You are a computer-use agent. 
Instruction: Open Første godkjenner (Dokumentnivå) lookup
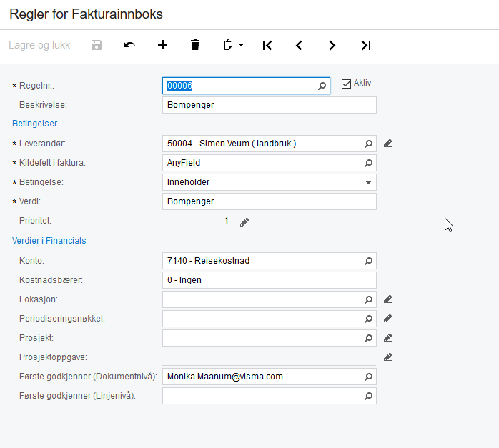(368, 377)
